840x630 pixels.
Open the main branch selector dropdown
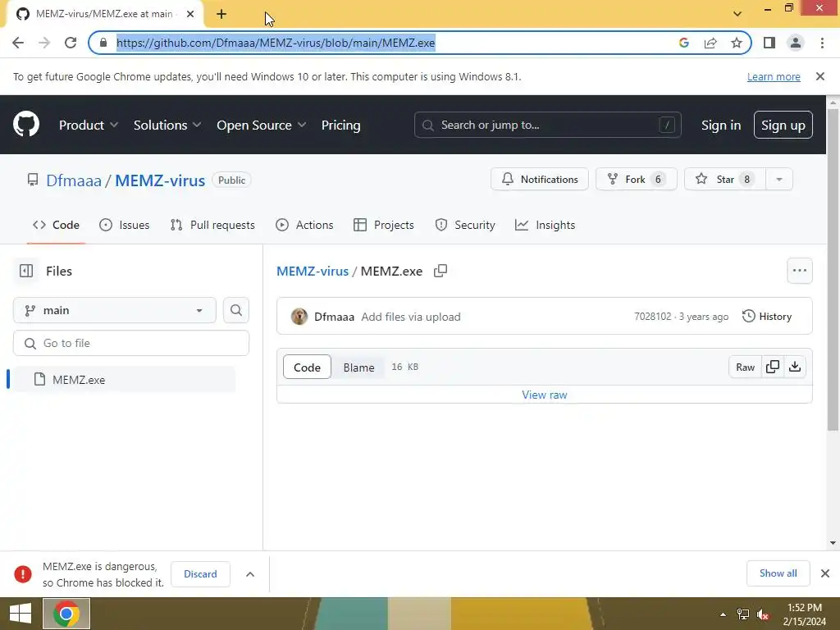pos(115,310)
